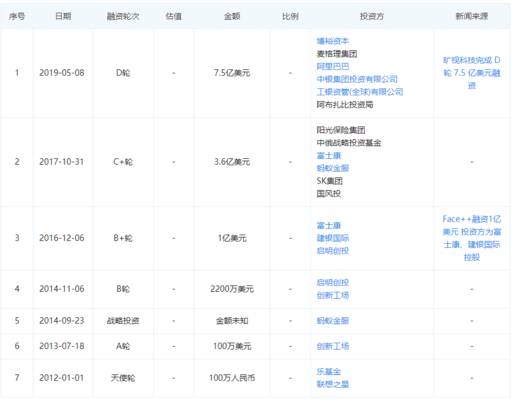Screen dimensions: 512x401
Task: Click the 国风投 investor text
Action: [328, 193]
